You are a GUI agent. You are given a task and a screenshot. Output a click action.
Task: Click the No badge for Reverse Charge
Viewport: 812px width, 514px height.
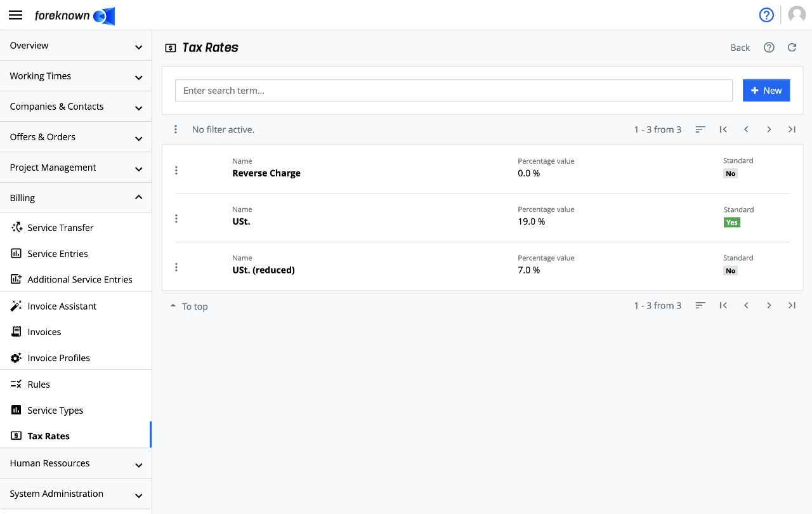731,173
